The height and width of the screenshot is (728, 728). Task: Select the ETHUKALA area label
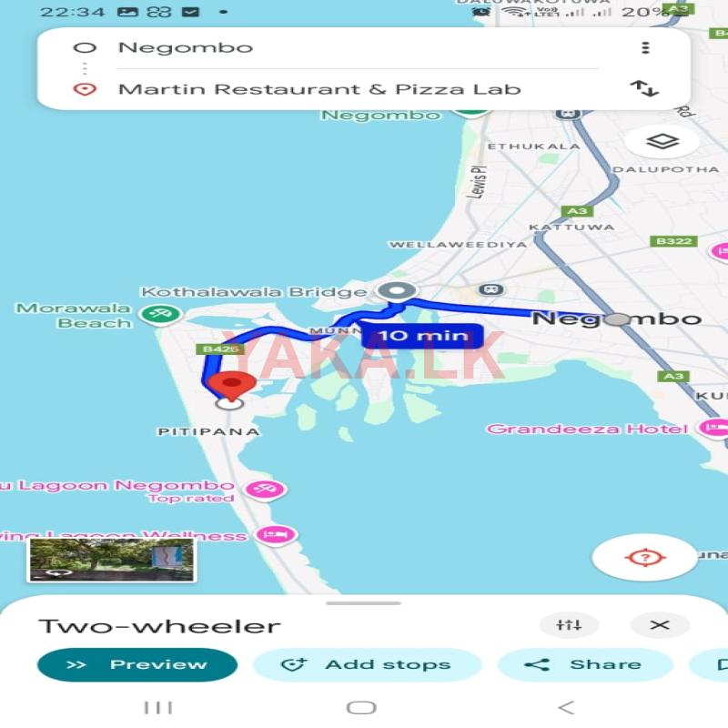pyautogui.click(x=534, y=147)
